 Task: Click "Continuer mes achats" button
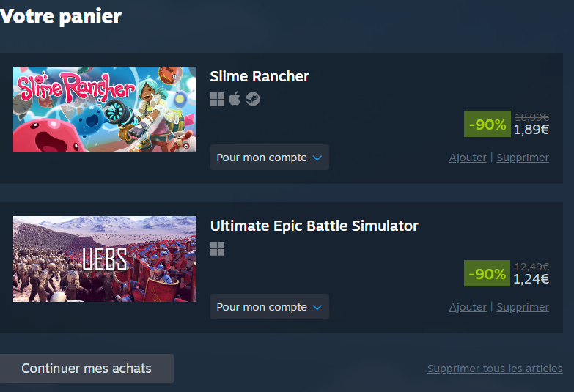(x=87, y=369)
